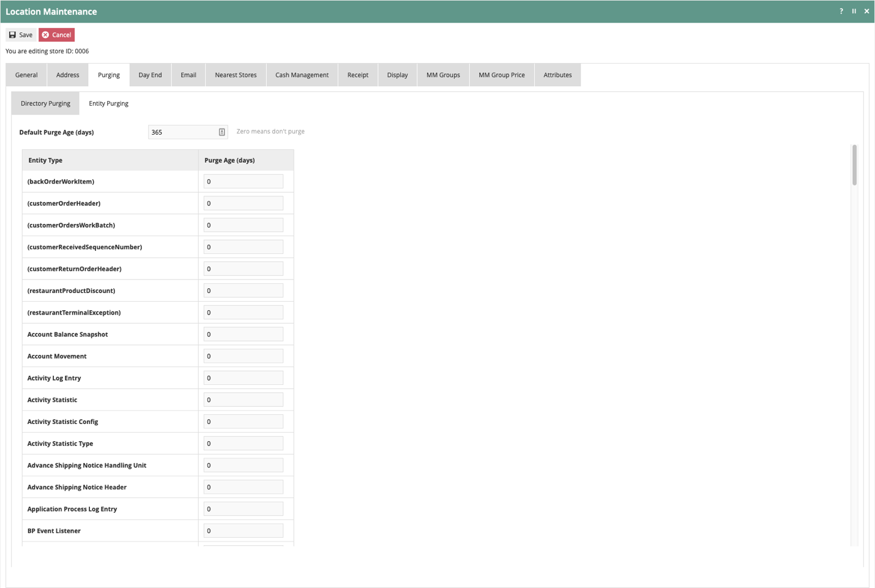Image resolution: width=875 pixels, height=588 pixels.
Task: Select the Purging tab
Action: click(109, 75)
